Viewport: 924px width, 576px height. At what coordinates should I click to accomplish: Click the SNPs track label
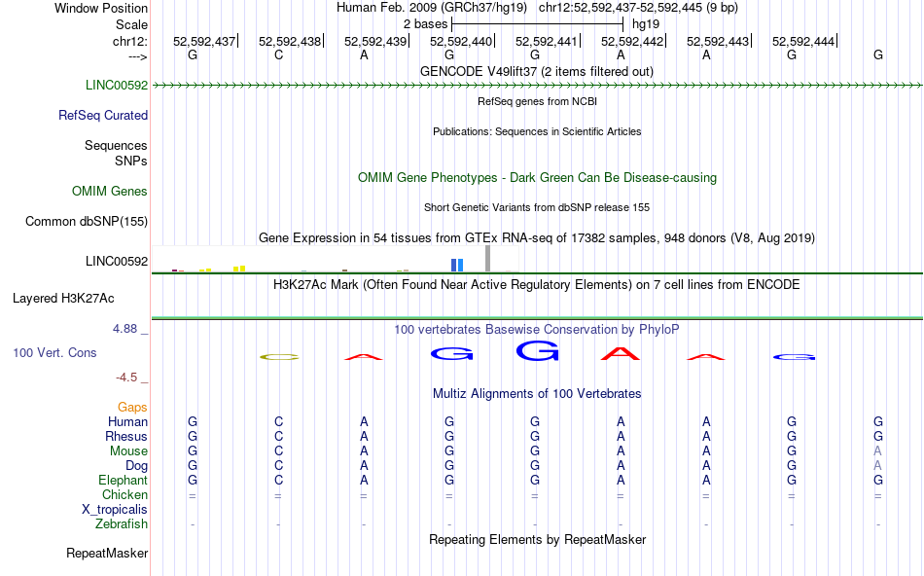pyautogui.click(x=131, y=161)
